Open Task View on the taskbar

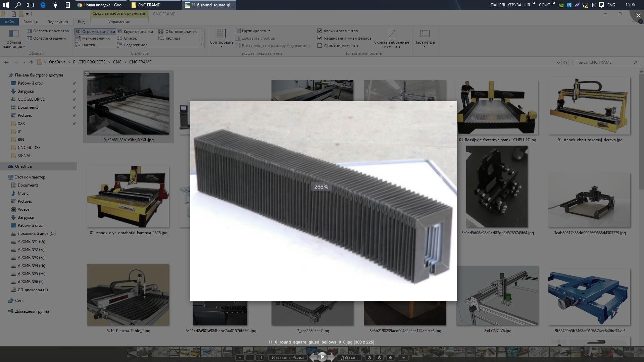(30, 5)
